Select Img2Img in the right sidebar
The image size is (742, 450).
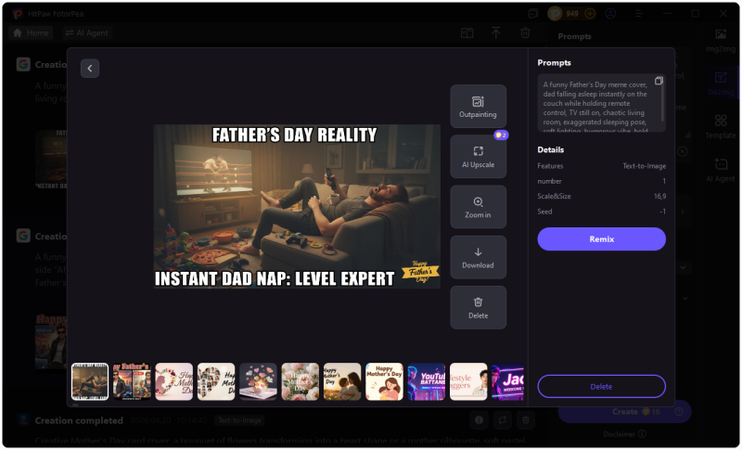pyautogui.click(x=721, y=40)
